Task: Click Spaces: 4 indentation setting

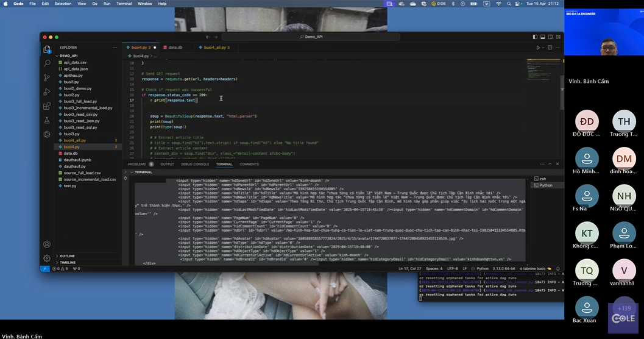Action: (x=434, y=269)
